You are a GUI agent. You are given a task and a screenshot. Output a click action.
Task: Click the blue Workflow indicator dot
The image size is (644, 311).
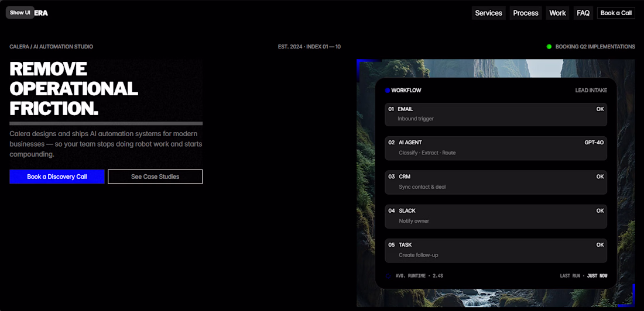[x=388, y=90]
